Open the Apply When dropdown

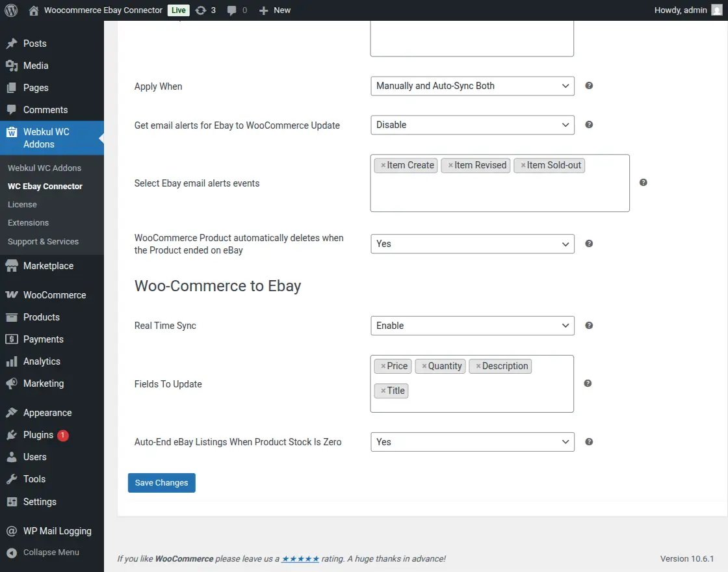[472, 86]
